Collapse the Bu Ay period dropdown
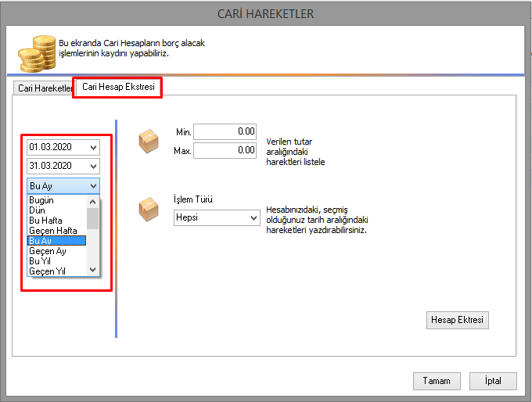Screen dimensions: 532x402 point(94,185)
